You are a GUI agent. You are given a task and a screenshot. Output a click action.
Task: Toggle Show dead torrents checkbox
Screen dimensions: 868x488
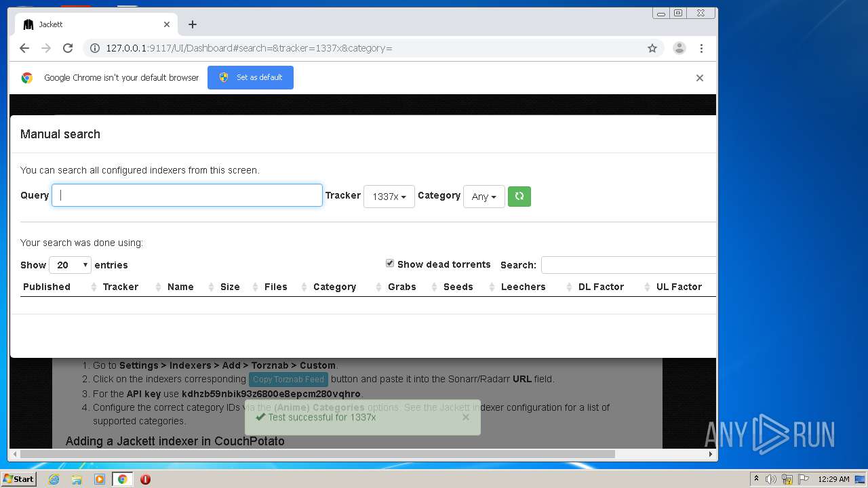coord(390,263)
